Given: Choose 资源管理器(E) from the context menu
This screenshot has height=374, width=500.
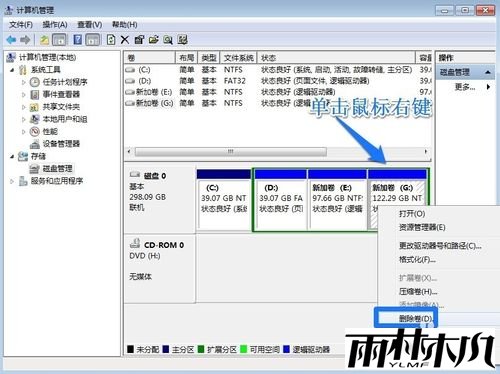Looking at the screenshot, I should pyautogui.click(x=422, y=227).
